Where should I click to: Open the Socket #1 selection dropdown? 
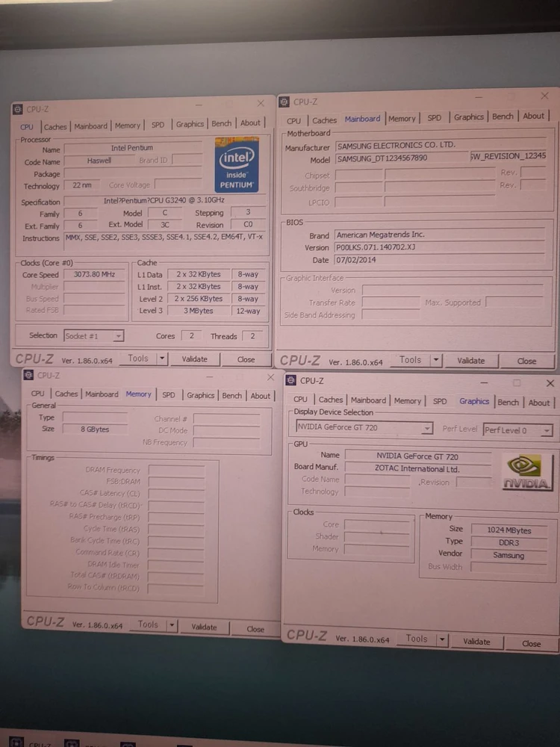(94, 336)
